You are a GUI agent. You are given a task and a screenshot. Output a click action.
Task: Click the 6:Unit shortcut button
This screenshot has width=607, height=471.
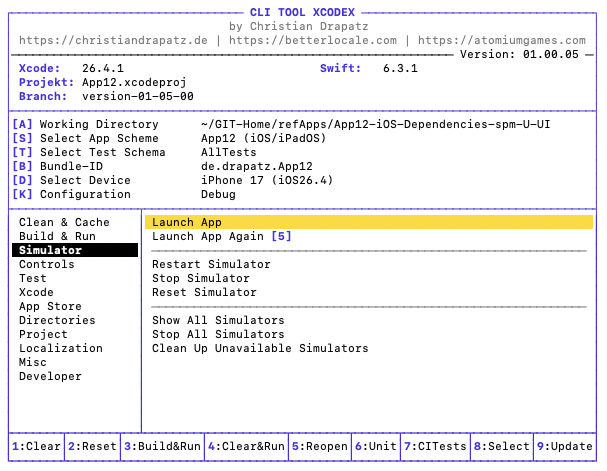point(376,446)
